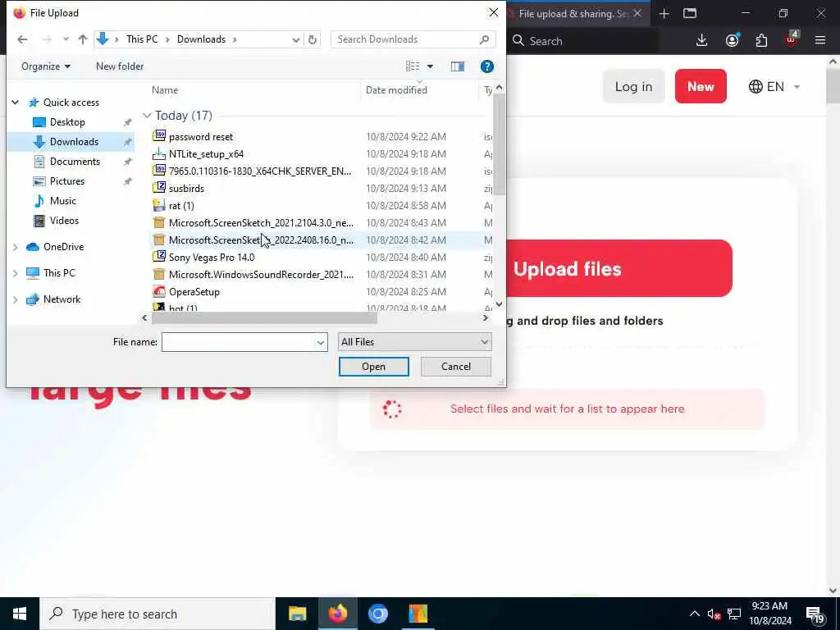Click the horizontal scrollbar in file list
Viewport: 840px width, 630px height.
tap(264, 317)
